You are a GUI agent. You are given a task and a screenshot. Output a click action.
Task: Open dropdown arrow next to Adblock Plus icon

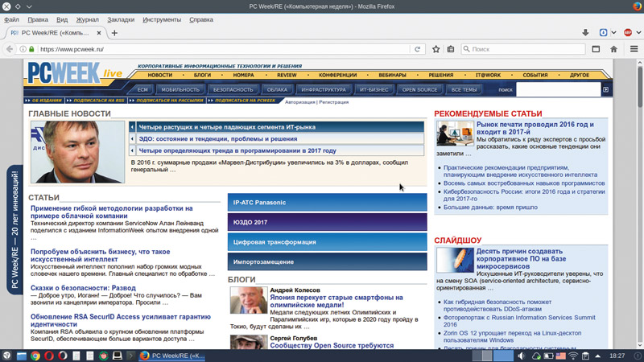click(x=638, y=33)
